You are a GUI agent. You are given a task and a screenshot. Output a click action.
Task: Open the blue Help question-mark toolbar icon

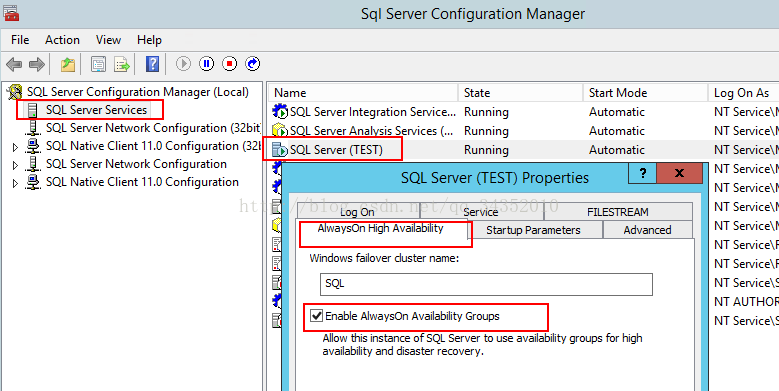pos(153,64)
